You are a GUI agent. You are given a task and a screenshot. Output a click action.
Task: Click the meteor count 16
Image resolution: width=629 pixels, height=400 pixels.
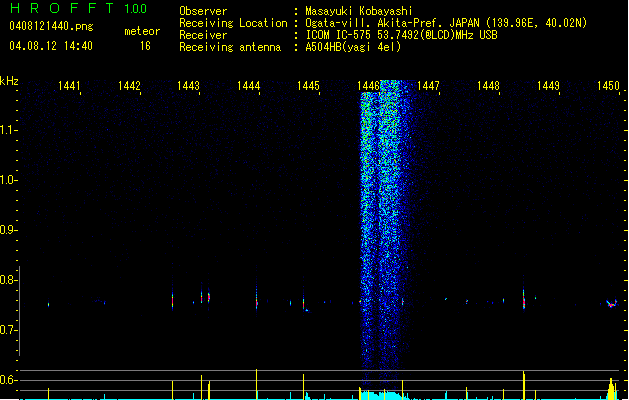pos(145,46)
